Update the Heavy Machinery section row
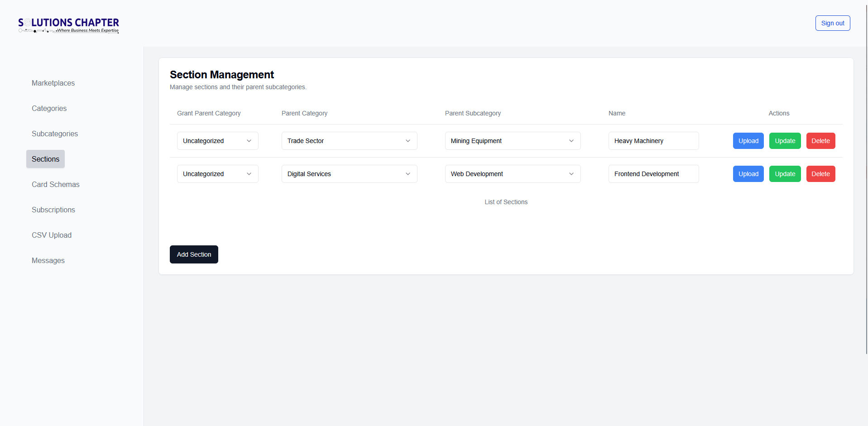The height and width of the screenshot is (426, 868). pyautogui.click(x=785, y=141)
